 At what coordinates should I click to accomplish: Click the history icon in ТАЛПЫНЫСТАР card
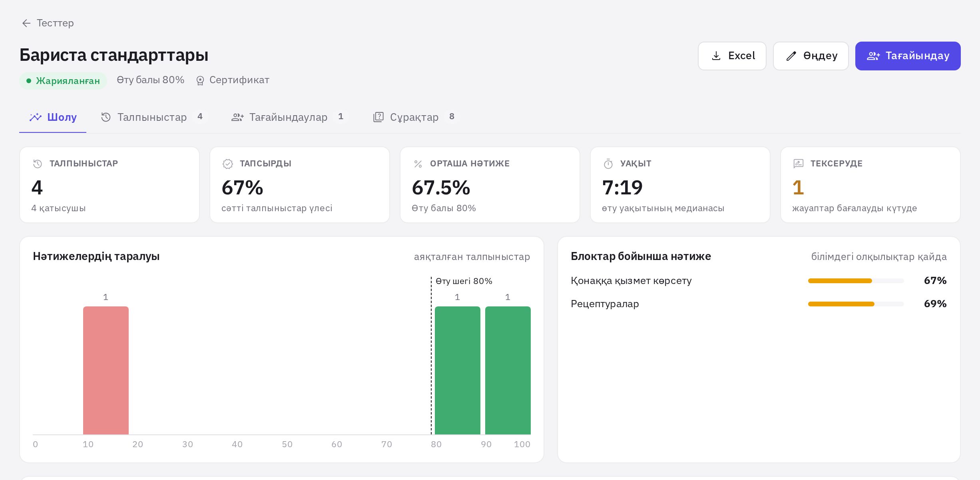[38, 164]
